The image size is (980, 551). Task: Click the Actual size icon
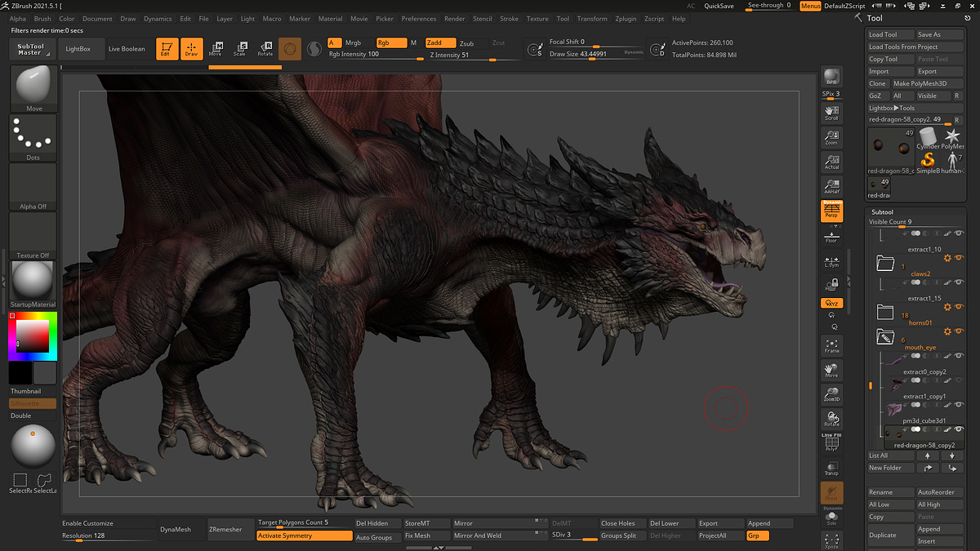point(831,162)
